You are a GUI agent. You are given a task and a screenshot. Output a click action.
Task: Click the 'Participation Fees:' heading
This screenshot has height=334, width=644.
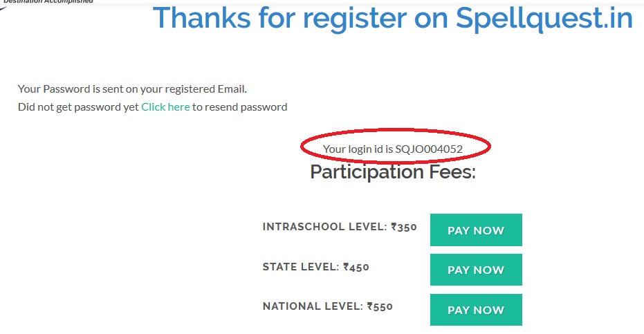(x=393, y=171)
